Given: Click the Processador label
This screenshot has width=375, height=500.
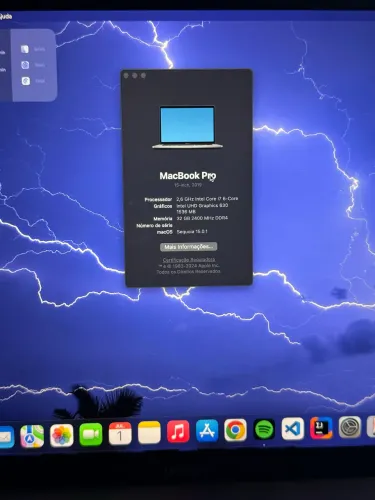Looking at the screenshot, I should point(158,199).
